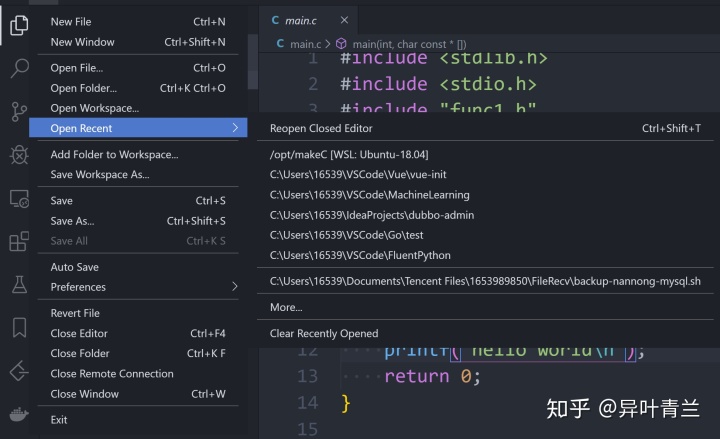Click main(int, char const * []) breadcrumb
Viewport: 720px width, 439px height.
point(409,44)
